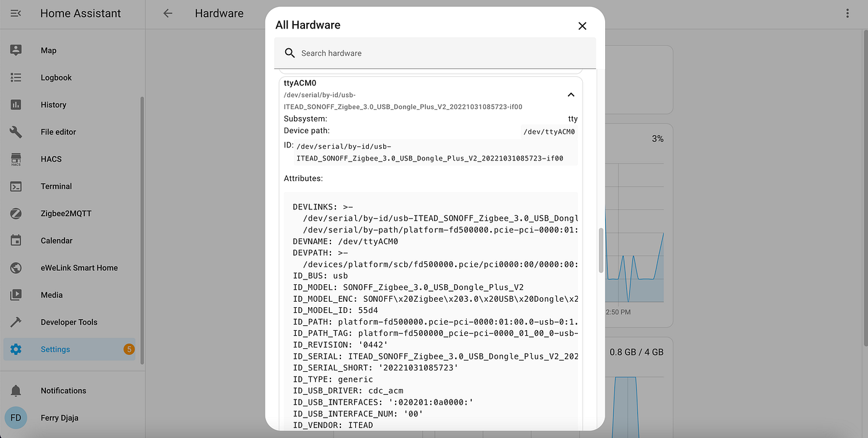Click the sidebar scrollbar thumb
868x438 pixels.
click(142, 230)
